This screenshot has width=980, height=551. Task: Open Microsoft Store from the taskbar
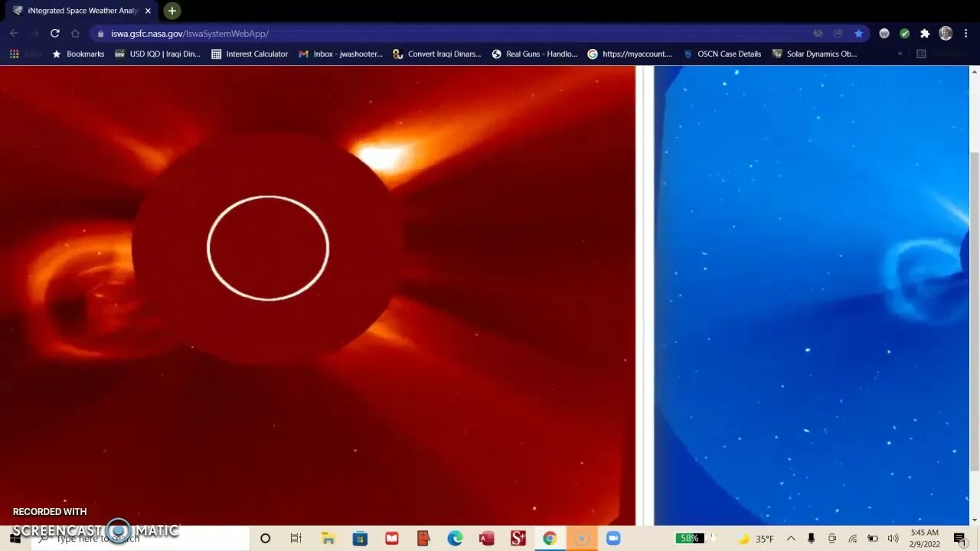point(360,539)
